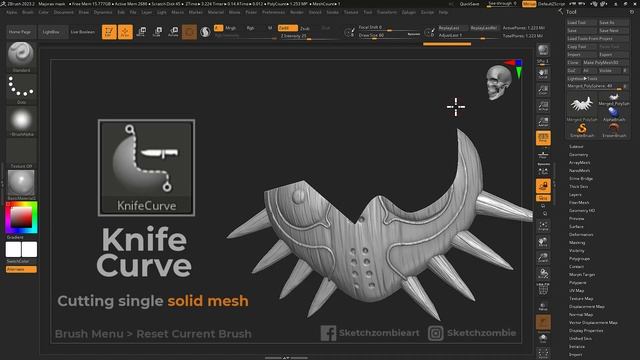Viewport: 640px width, 360px height.
Task: Click the Home Page button
Action: click(20, 32)
